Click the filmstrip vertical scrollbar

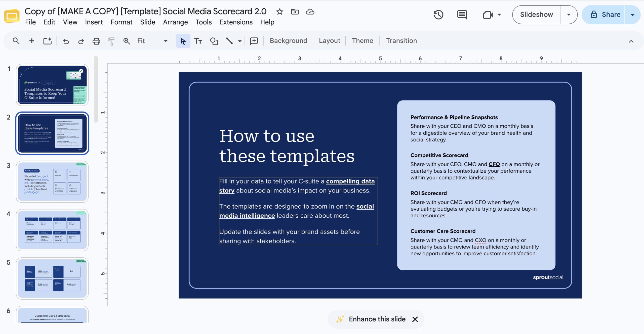[x=96, y=89]
